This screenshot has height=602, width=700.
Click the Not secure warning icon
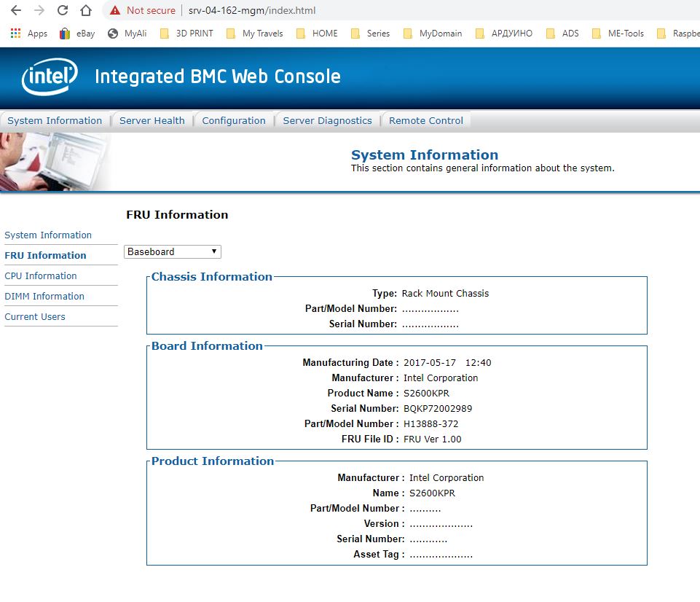(115, 11)
